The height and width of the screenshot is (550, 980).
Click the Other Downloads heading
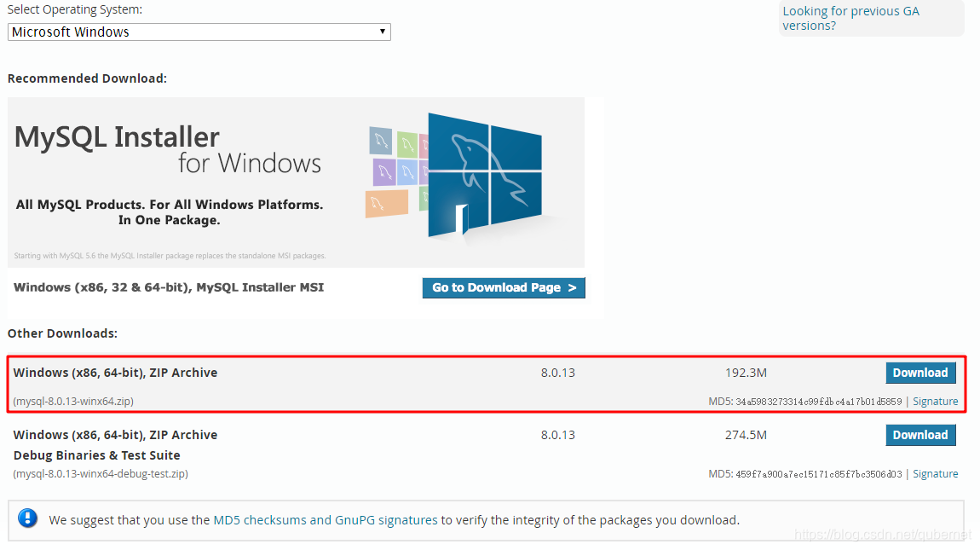click(x=62, y=333)
